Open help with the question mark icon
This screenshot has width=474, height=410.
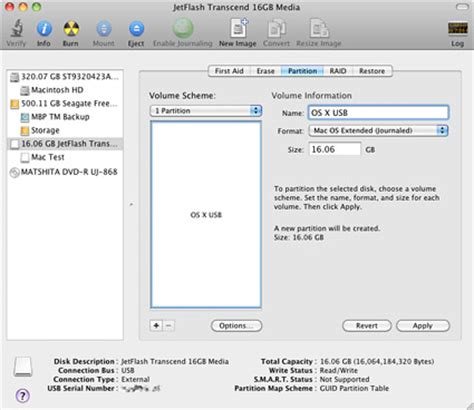click(x=23, y=396)
